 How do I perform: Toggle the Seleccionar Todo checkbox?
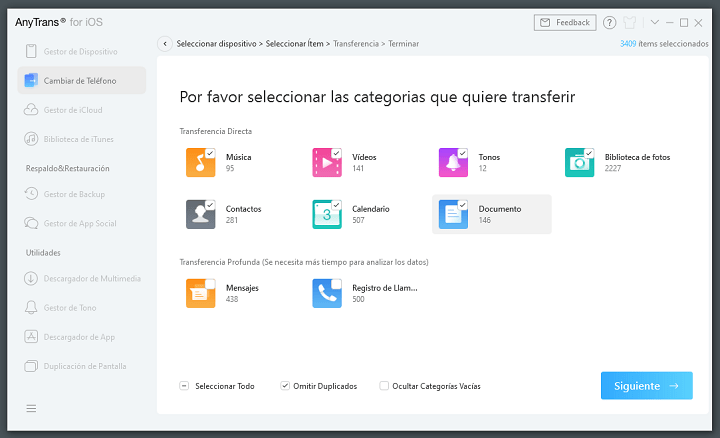tap(184, 386)
